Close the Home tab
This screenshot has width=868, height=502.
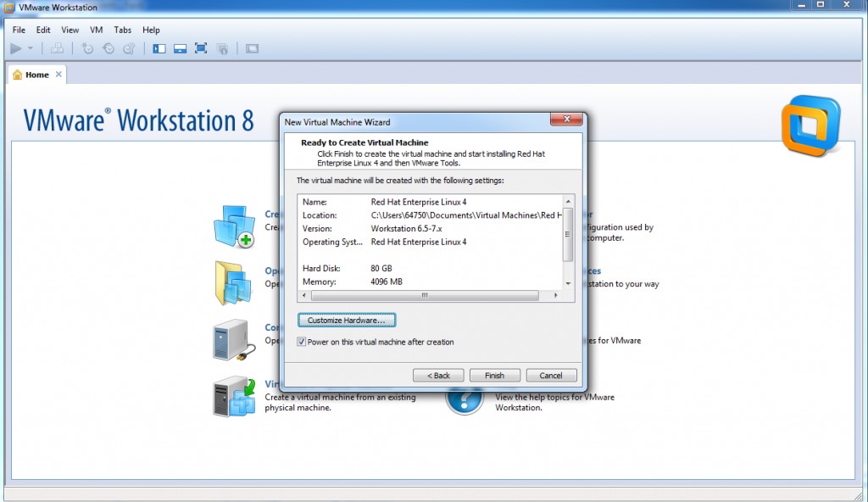tap(58, 75)
